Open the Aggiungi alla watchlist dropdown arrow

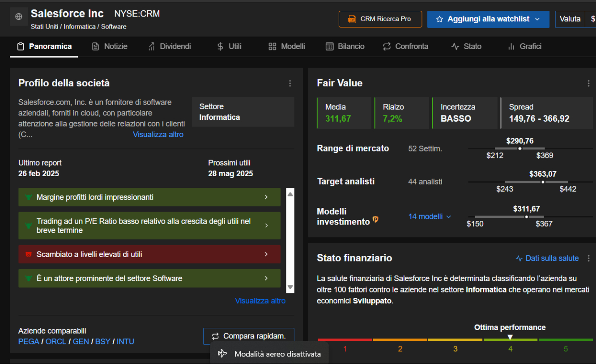pyautogui.click(x=537, y=19)
